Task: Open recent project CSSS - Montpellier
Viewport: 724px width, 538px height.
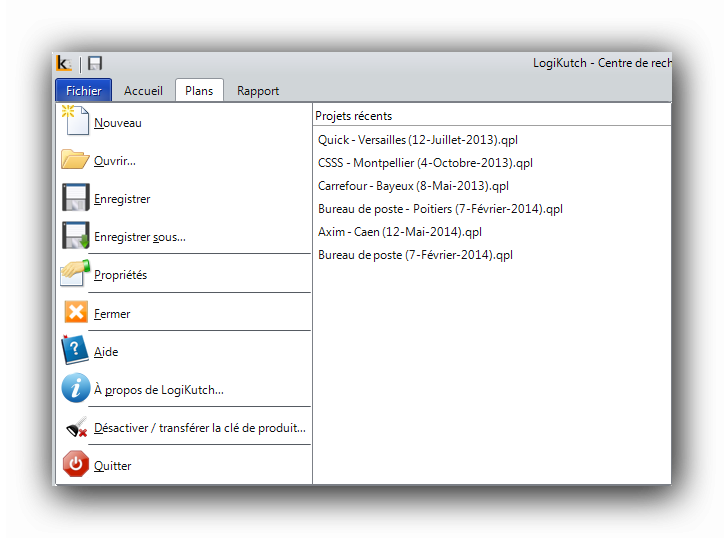Action: tap(425, 163)
